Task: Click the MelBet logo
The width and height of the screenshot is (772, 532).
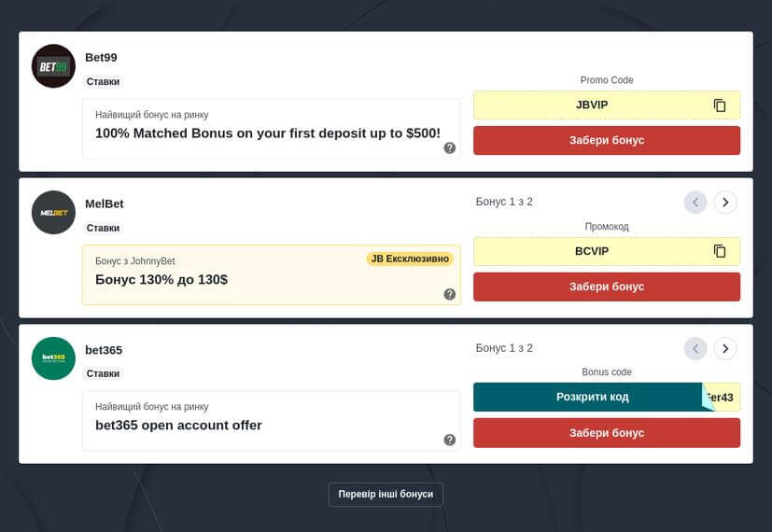Action: [x=53, y=212]
